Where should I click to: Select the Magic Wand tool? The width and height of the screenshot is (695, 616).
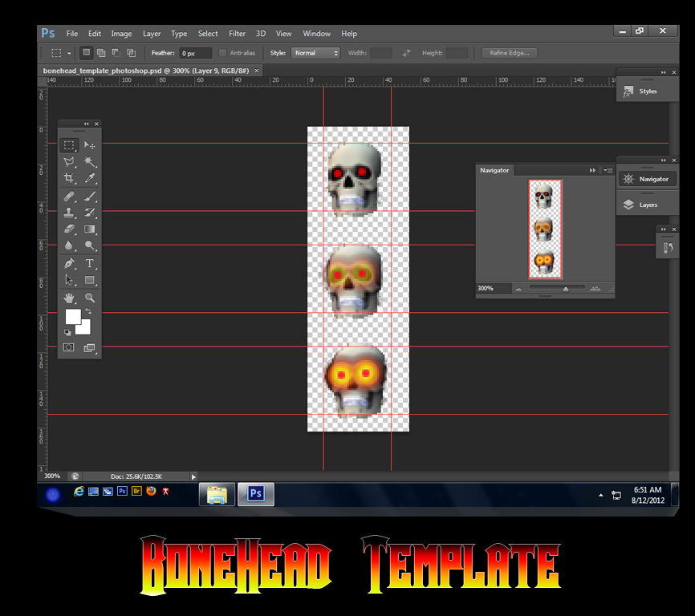(x=89, y=162)
